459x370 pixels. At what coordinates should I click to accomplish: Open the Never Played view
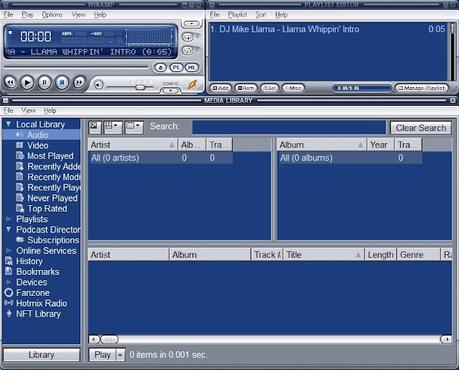[52, 198]
